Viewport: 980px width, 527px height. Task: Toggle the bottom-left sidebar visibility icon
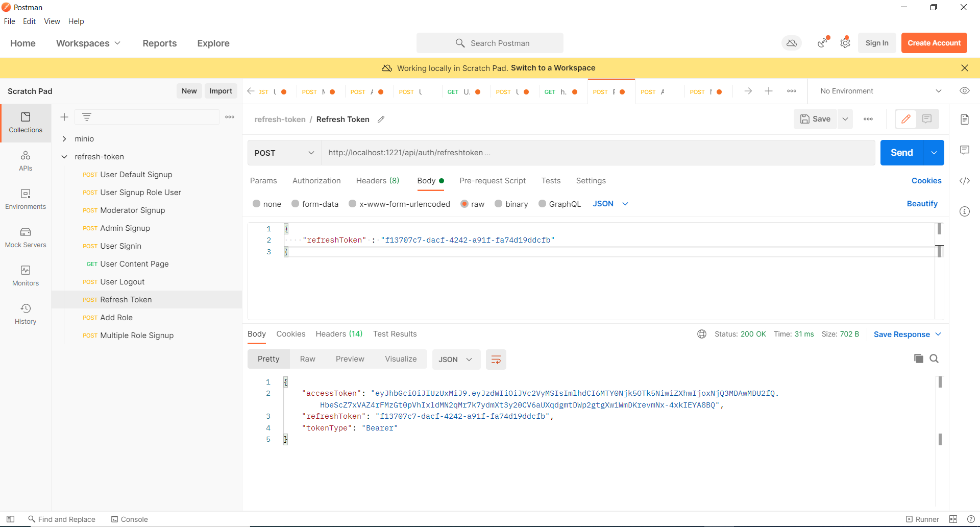10,519
